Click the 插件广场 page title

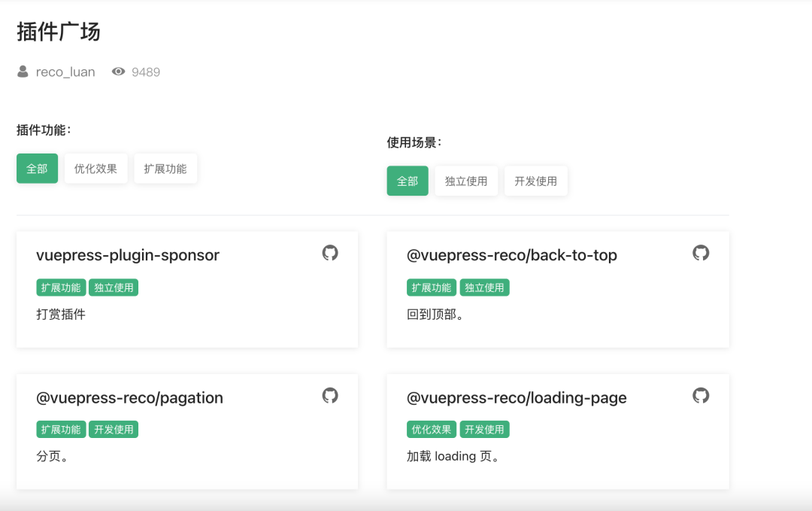(x=59, y=32)
